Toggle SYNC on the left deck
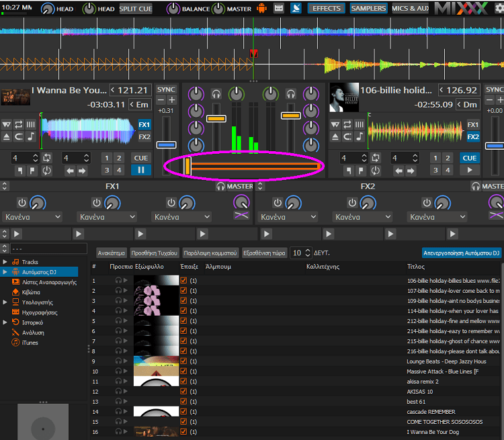 pyautogui.click(x=166, y=89)
